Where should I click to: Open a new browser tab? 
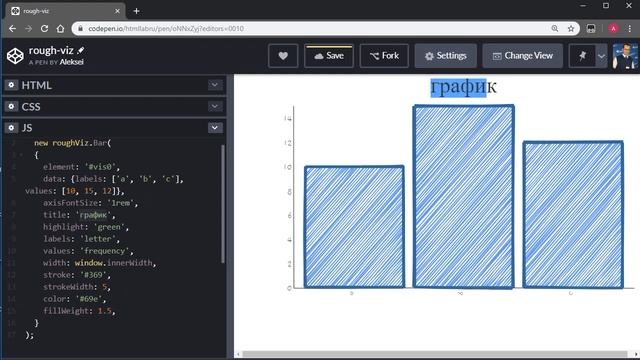coord(136,11)
